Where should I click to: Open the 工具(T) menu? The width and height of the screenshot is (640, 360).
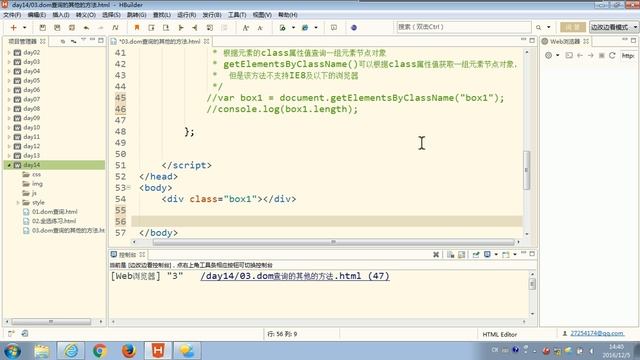click(237, 15)
